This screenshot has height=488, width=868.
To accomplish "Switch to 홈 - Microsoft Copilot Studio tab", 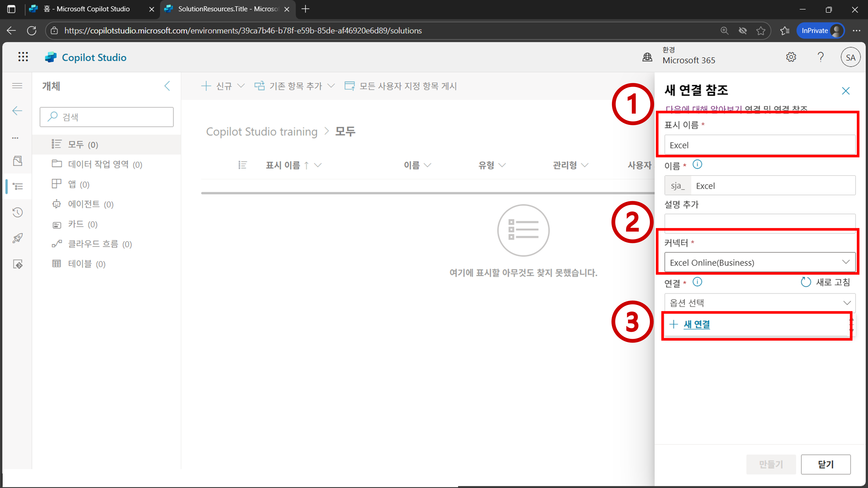I will (86, 9).
